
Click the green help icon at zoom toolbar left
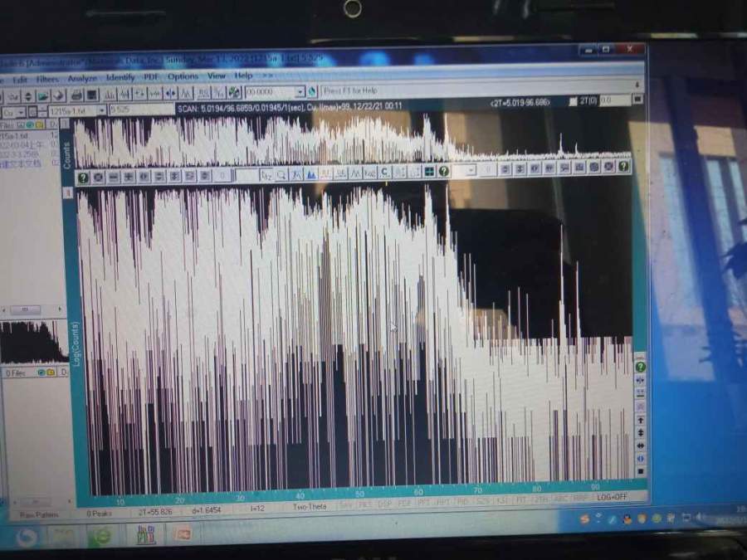coord(83,178)
